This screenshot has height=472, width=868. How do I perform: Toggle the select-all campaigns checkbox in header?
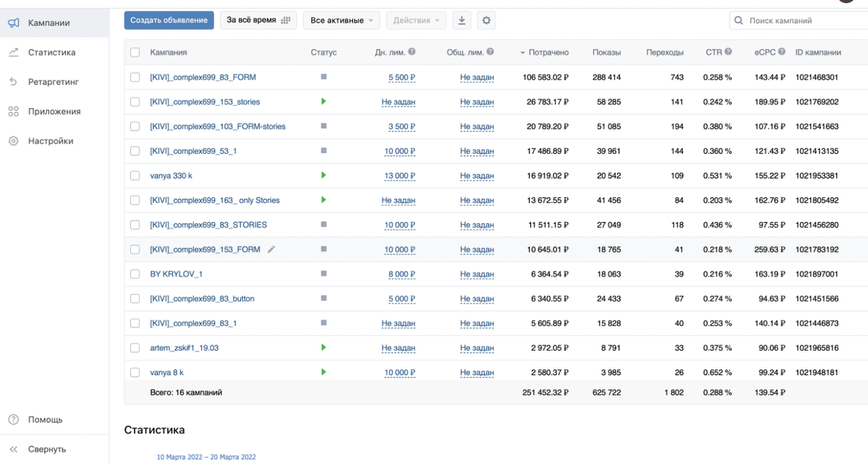pyautogui.click(x=135, y=52)
